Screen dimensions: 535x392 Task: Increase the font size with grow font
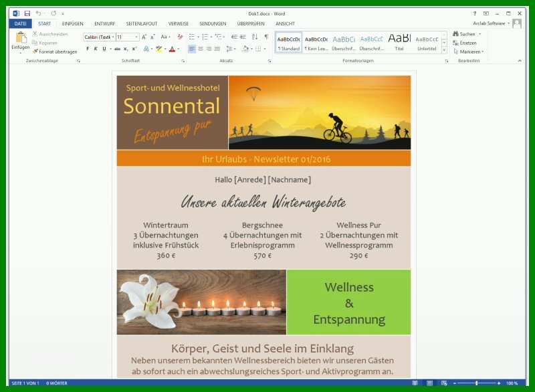[144, 37]
